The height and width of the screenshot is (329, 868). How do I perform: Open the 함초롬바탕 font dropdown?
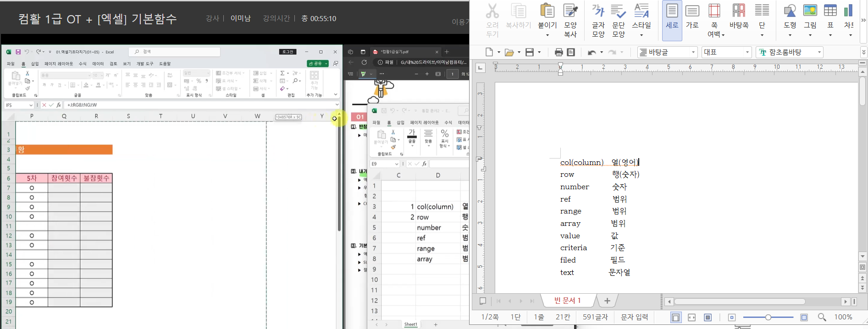(819, 52)
